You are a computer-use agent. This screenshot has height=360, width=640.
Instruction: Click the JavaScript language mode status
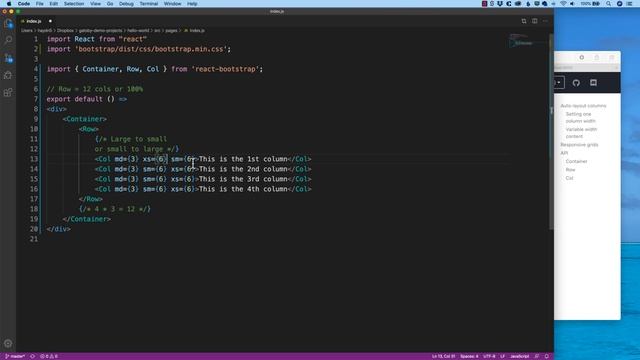click(x=519, y=356)
